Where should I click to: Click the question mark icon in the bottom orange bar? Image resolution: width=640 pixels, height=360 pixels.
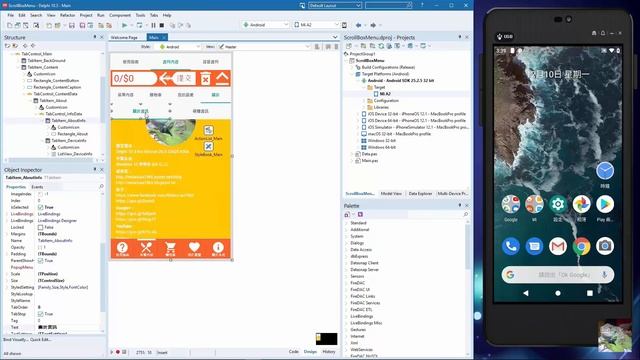click(x=122, y=247)
